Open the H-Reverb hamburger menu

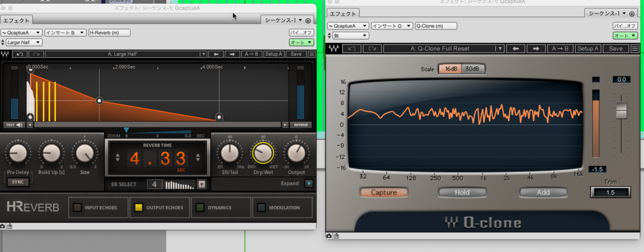(x=312, y=54)
